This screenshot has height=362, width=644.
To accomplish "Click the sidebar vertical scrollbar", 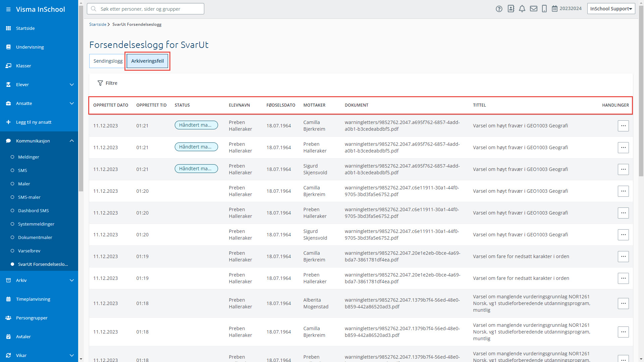I will pyautogui.click(x=81, y=98).
